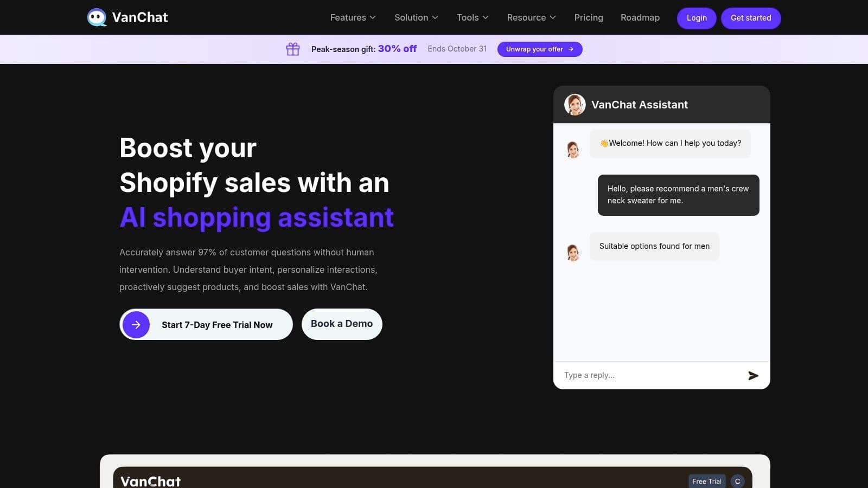Click the avatar beside the Welcome message
Screen dimensions: 868x488
point(573,149)
